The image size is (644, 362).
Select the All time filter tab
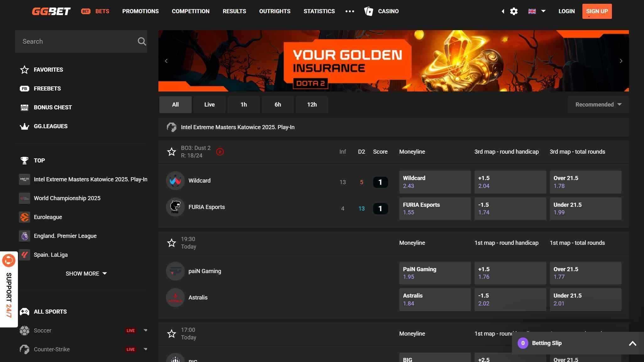coord(175,105)
